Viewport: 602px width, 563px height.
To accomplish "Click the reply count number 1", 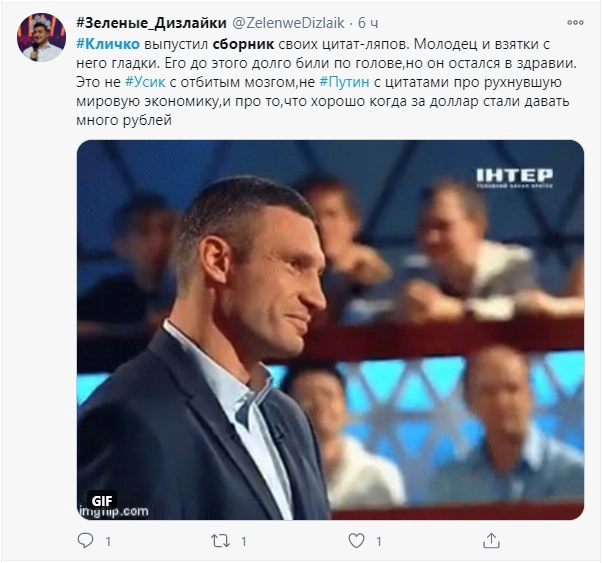I will tap(108, 541).
